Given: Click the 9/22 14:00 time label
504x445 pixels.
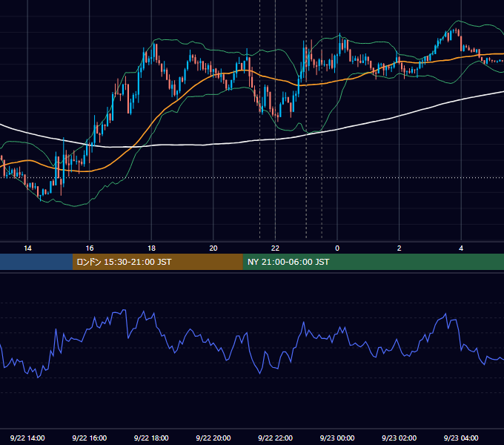Looking at the screenshot, I should tap(27, 438).
